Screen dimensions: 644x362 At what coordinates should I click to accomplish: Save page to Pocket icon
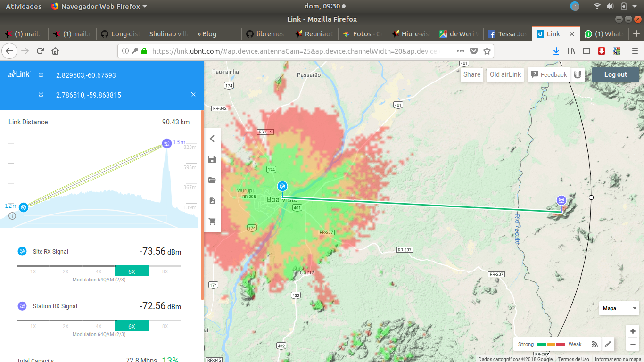pyautogui.click(x=474, y=51)
